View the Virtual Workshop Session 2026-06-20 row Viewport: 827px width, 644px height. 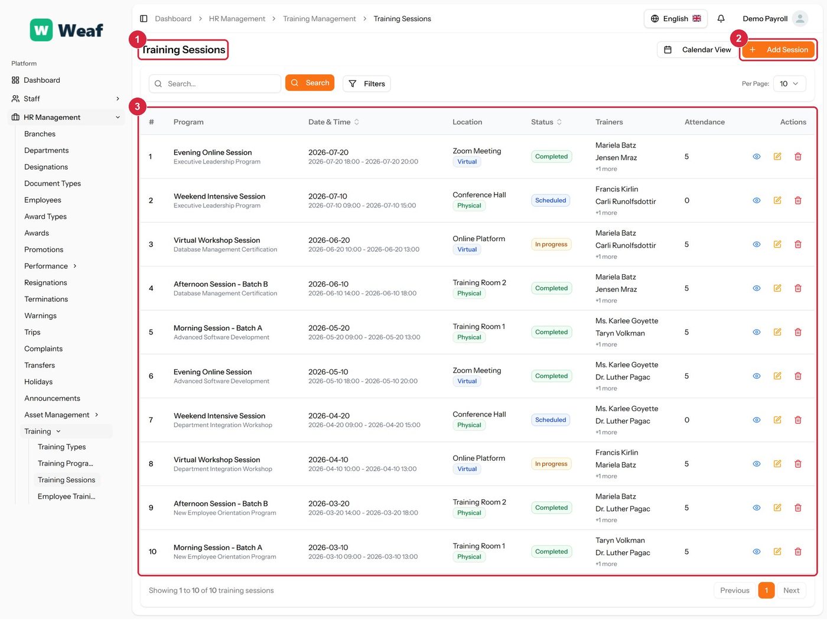point(756,245)
